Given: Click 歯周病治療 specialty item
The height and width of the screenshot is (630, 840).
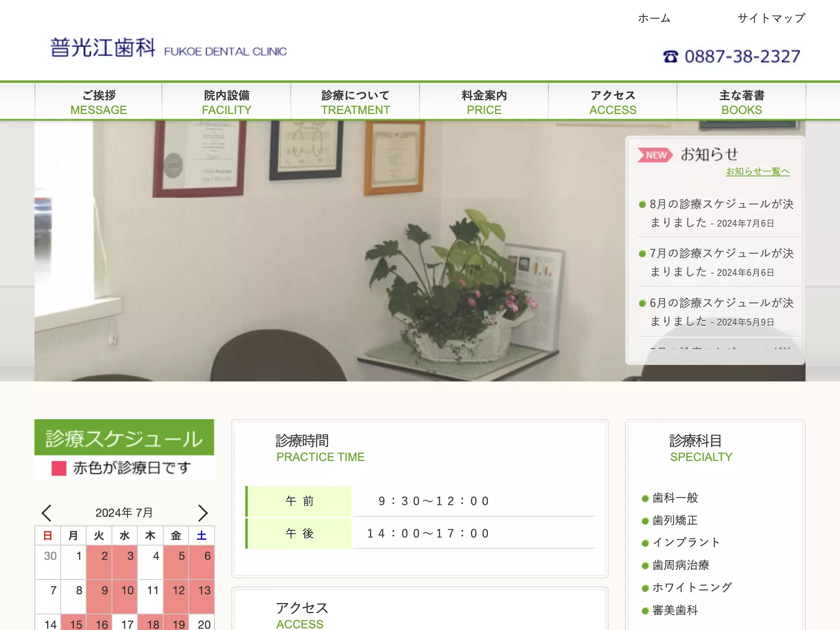Looking at the screenshot, I should pos(680,565).
